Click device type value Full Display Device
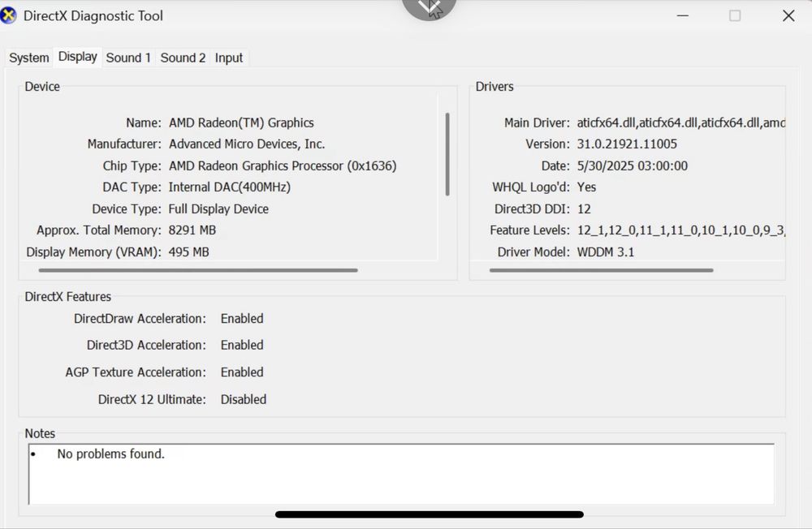The width and height of the screenshot is (812, 529). (x=218, y=209)
